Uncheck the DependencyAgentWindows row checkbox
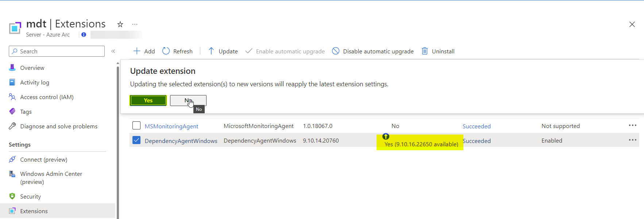644x219 pixels. point(136,140)
